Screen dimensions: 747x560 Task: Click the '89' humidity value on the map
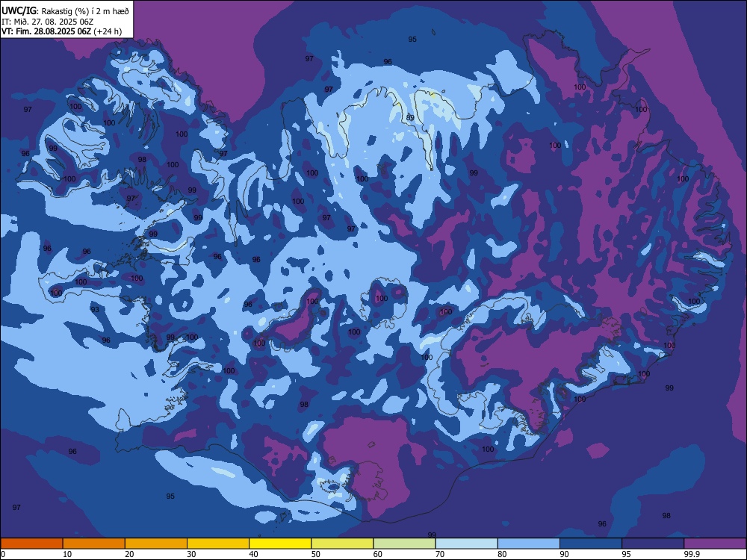tap(409, 118)
